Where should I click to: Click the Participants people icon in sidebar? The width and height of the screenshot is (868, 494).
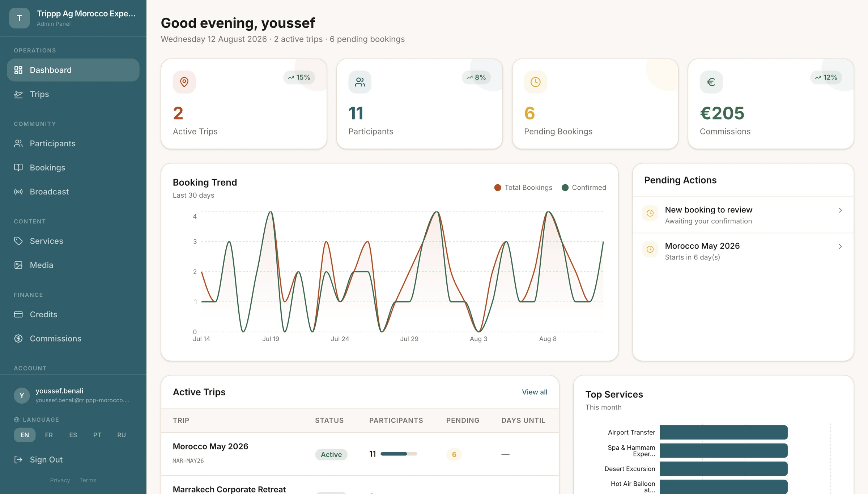click(x=18, y=143)
